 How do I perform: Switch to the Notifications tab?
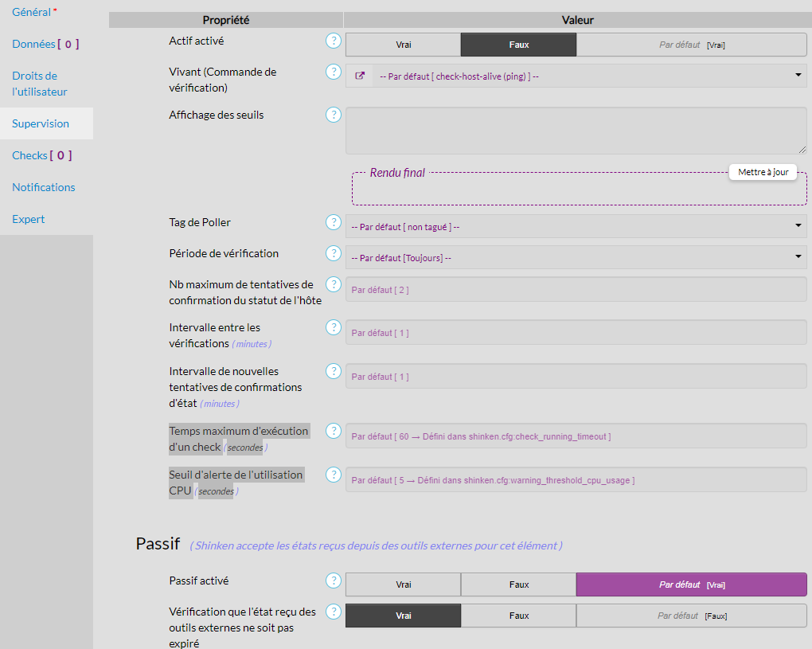pos(44,187)
